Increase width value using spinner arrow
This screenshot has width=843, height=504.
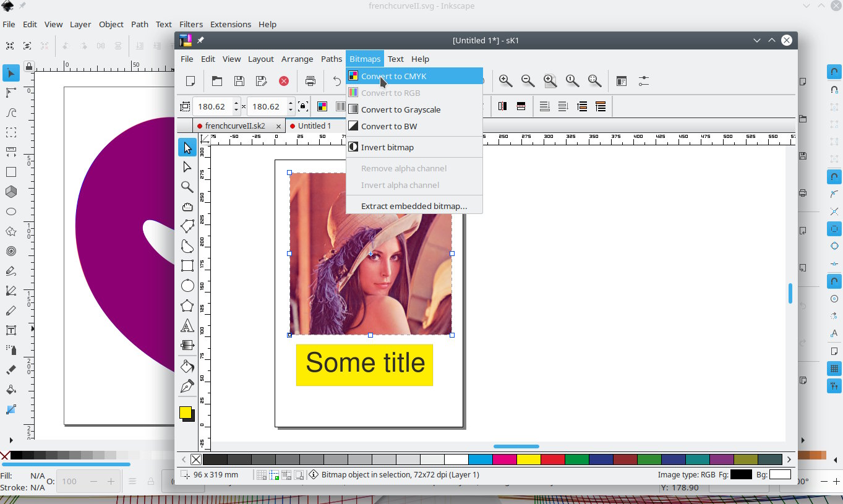(236, 103)
